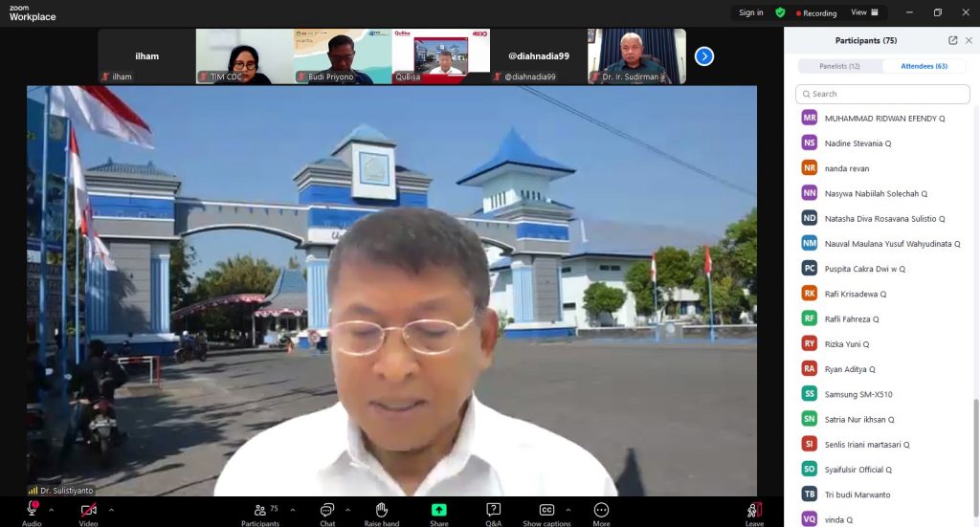
Task: Click the Sign in button
Action: [751, 12]
